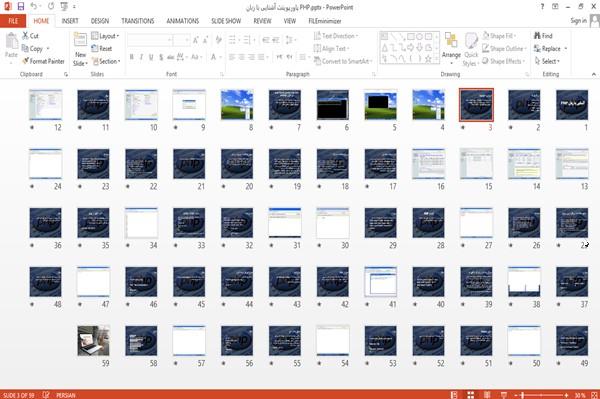Open the FILEminimizer tab
The image size is (600, 399).
pyautogui.click(x=325, y=21)
